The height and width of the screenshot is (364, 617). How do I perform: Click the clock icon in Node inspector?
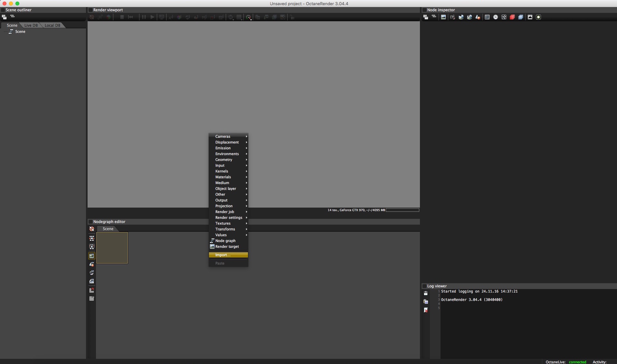coord(496,17)
